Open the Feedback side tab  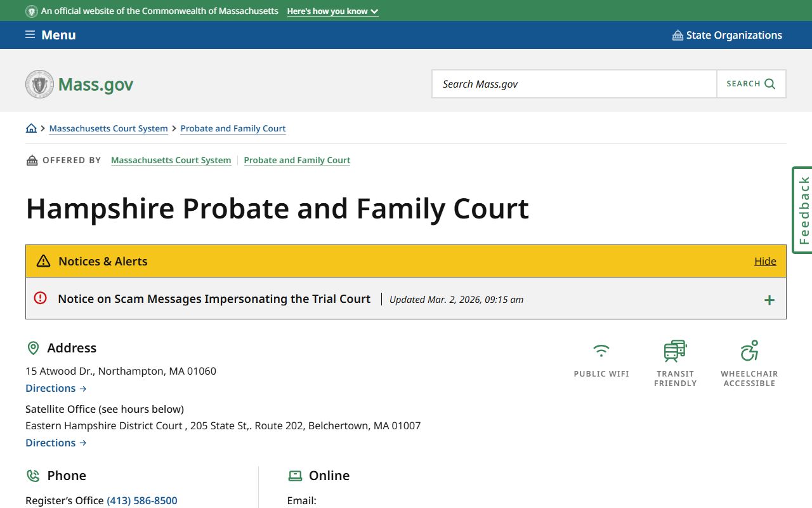pos(802,210)
